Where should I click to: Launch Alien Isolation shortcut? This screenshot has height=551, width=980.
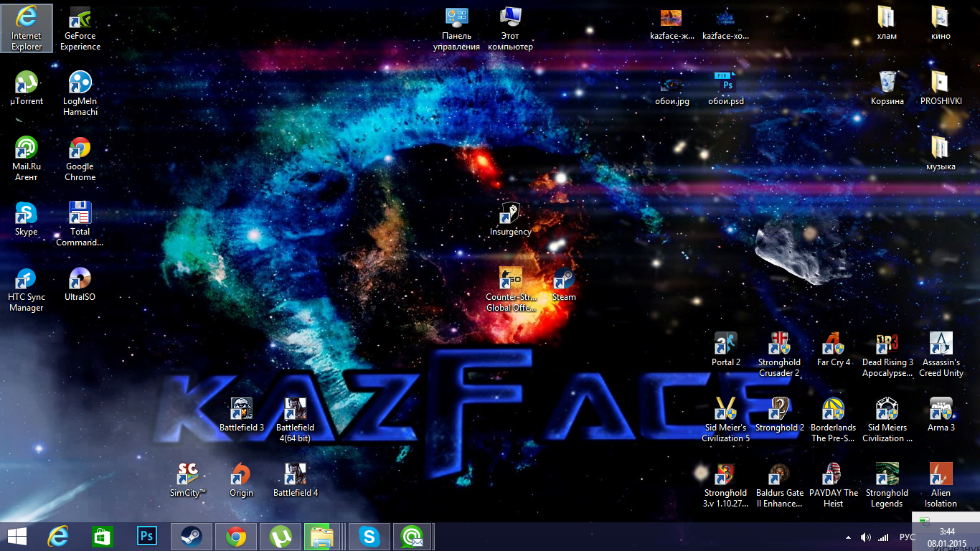coord(941,484)
